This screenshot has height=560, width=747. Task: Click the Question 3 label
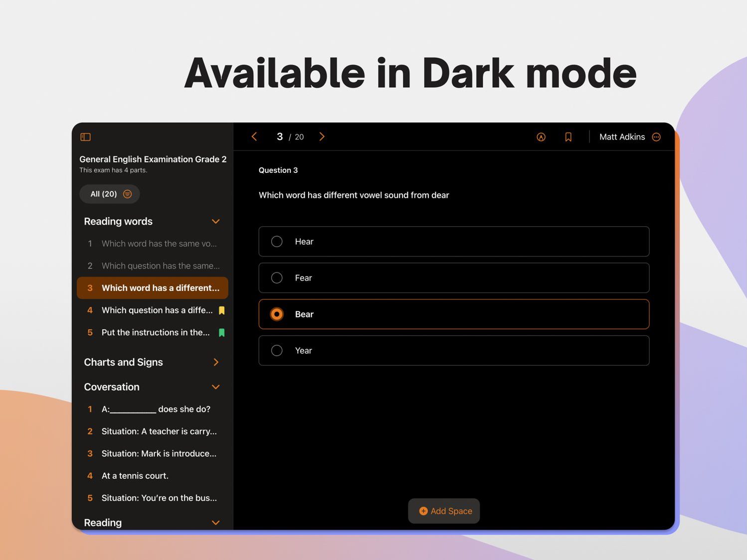(x=278, y=170)
